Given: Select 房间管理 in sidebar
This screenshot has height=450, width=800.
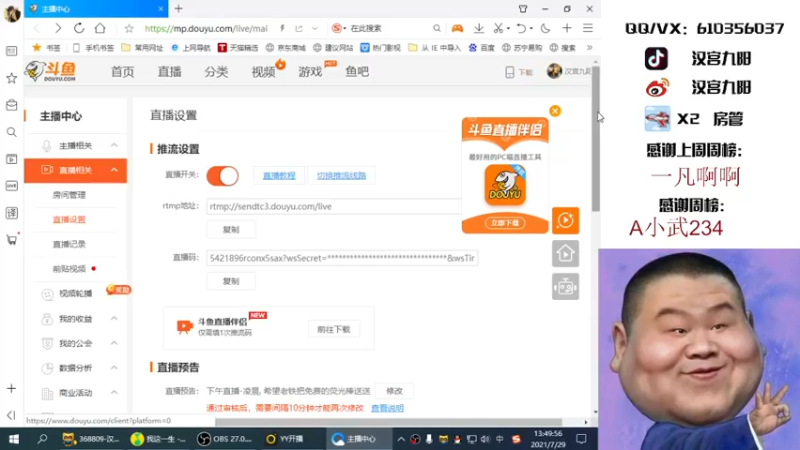Looking at the screenshot, I should [x=69, y=195].
